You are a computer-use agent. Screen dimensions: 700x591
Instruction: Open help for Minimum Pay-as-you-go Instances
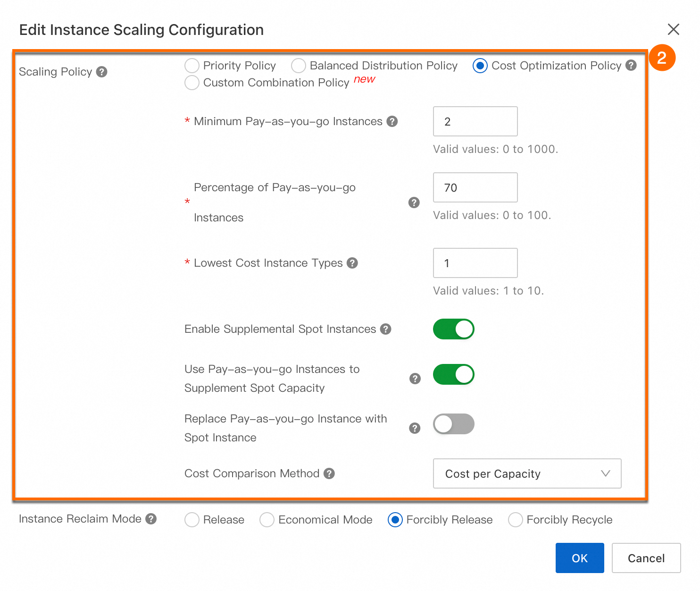click(x=392, y=121)
